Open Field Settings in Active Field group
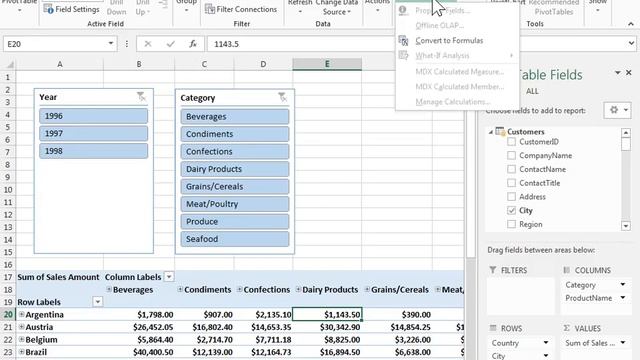640x360 pixels. coord(72,9)
